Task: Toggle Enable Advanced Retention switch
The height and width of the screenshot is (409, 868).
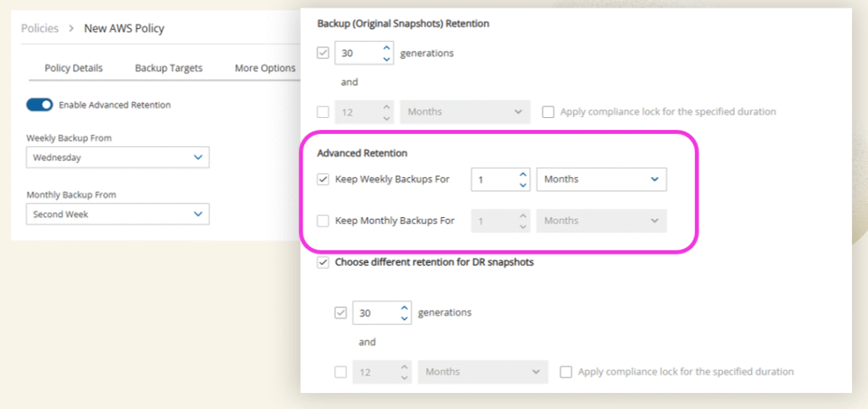Action: click(39, 105)
